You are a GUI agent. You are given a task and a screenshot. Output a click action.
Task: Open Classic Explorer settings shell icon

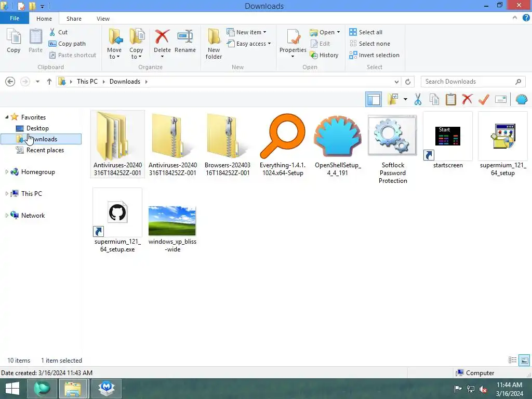(x=522, y=99)
